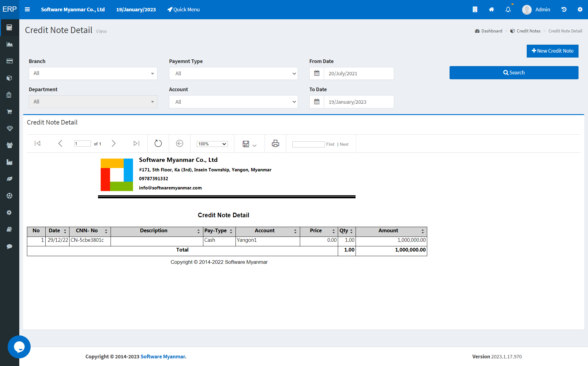Click Software Myanmar footer link
Screen dimensions: 588x366
click(163, 357)
